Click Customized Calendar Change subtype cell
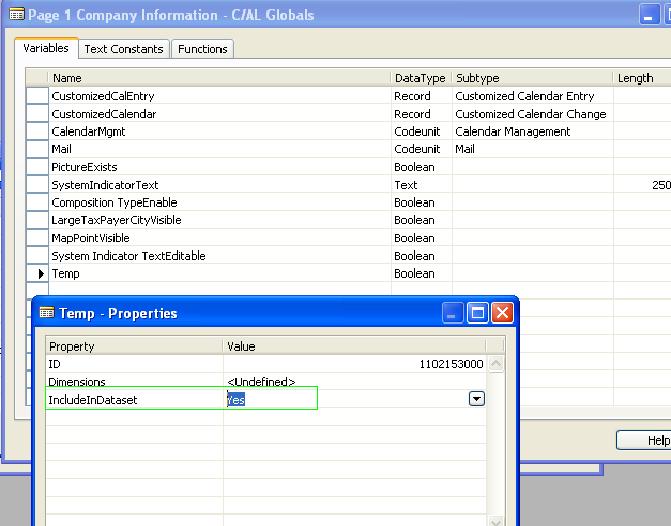 point(532,114)
